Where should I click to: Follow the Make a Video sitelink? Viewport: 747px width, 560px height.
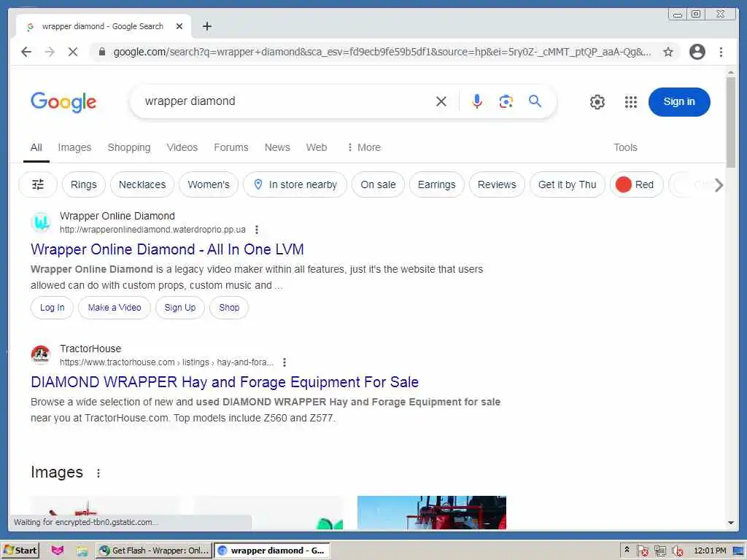tap(115, 308)
